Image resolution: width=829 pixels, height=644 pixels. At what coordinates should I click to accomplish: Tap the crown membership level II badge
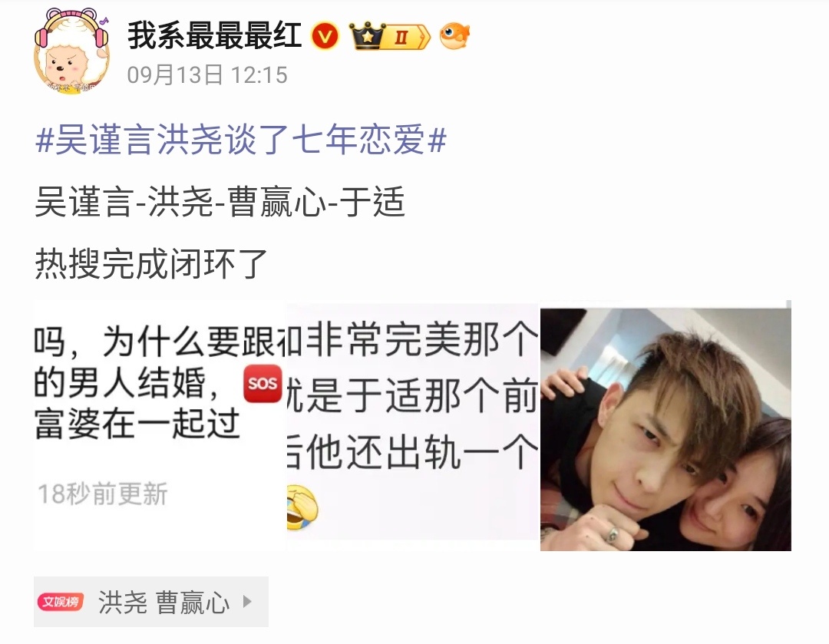pyautogui.click(x=389, y=37)
